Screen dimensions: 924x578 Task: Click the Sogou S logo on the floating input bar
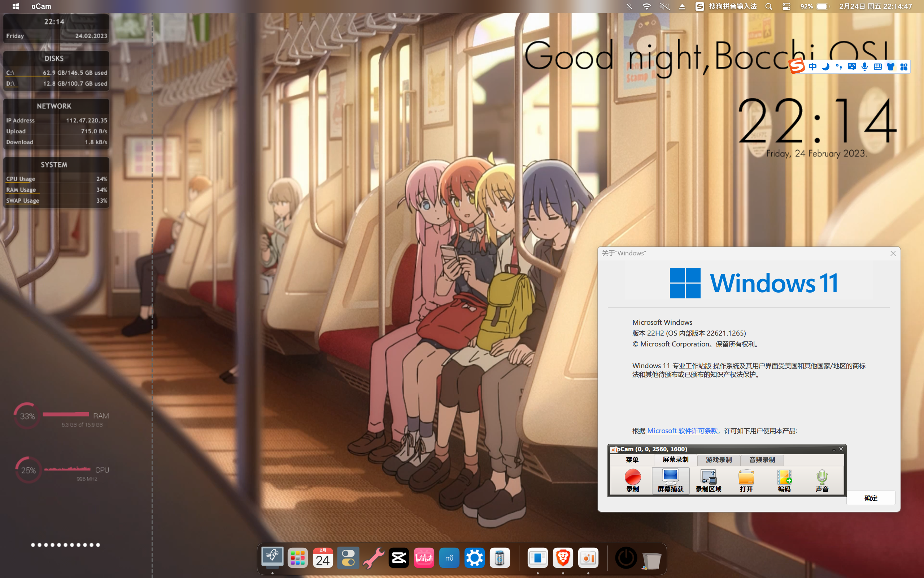797,66
